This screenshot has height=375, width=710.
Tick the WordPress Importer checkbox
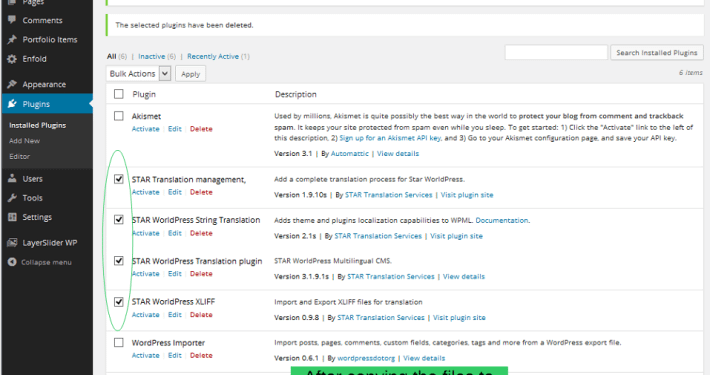(119, 342)
